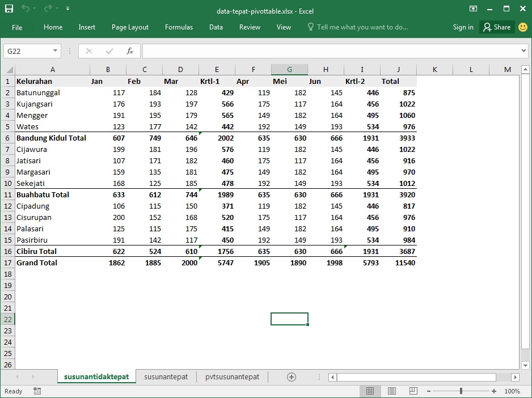Start macro recording from the status bar
The width and height of the screenshot is (532, 398).
tap(37, 391)
